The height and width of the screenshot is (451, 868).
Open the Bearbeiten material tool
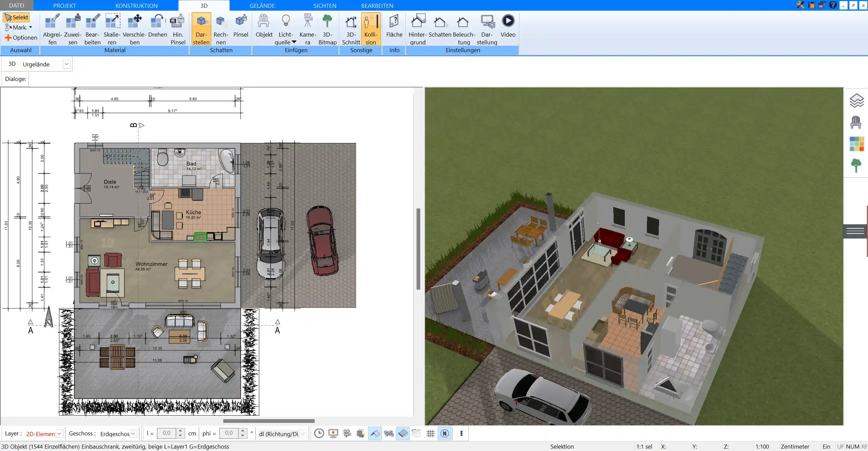coord(92,29)
